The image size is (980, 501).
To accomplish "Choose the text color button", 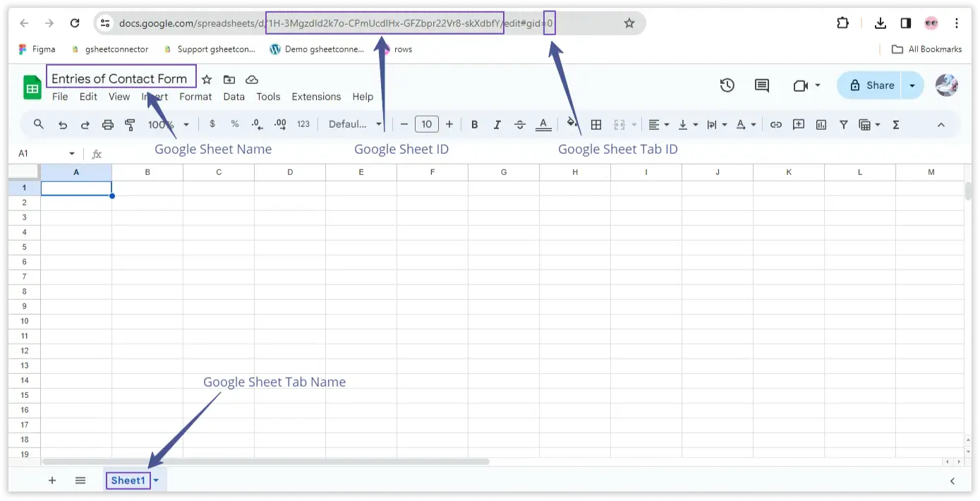I will (543, 125).
